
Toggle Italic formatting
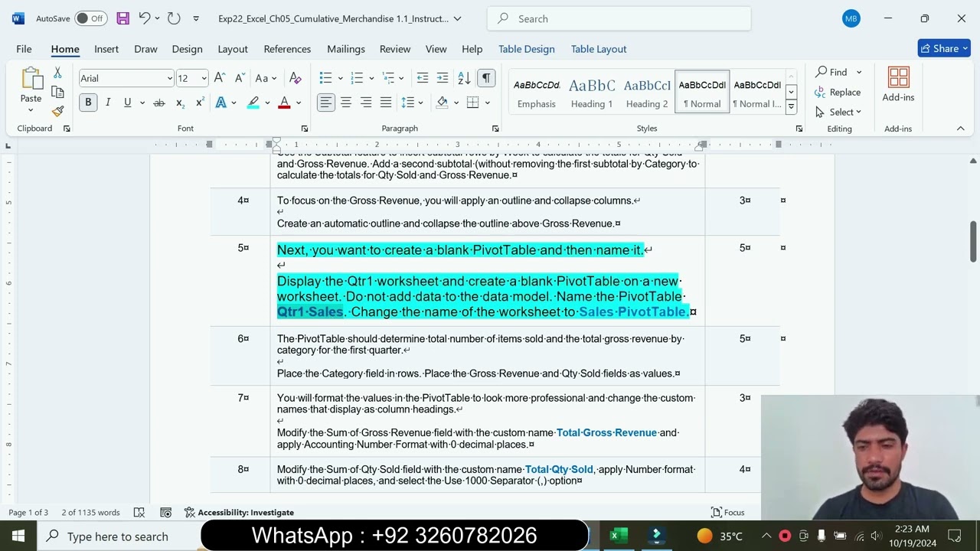click(x=108, y=103)
